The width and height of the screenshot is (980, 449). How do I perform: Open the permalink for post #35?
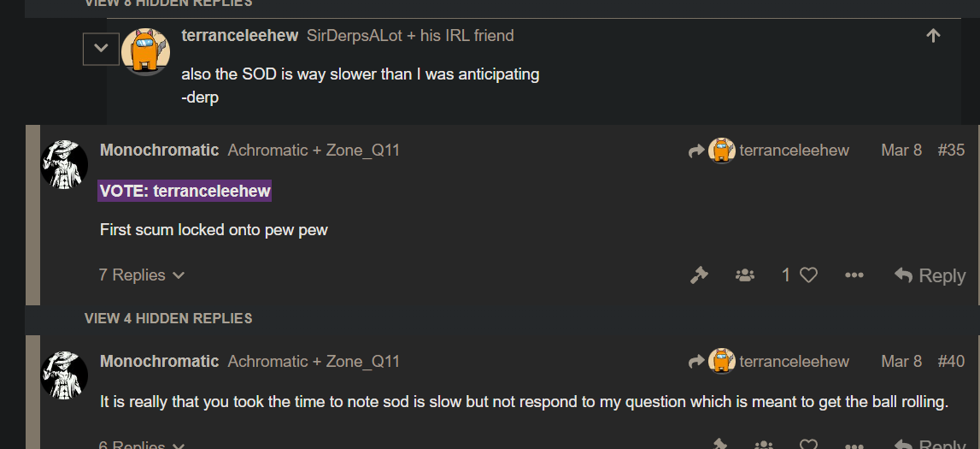[x=951, y=150]
